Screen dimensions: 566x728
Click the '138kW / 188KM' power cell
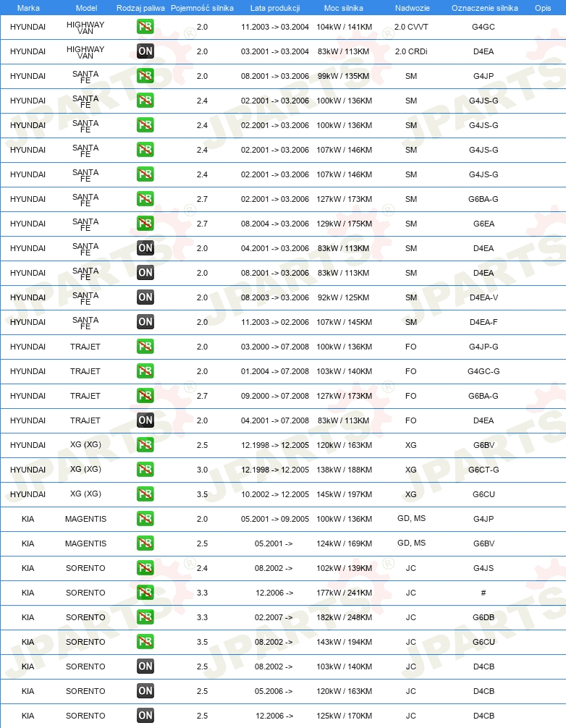tap(344, 470)
